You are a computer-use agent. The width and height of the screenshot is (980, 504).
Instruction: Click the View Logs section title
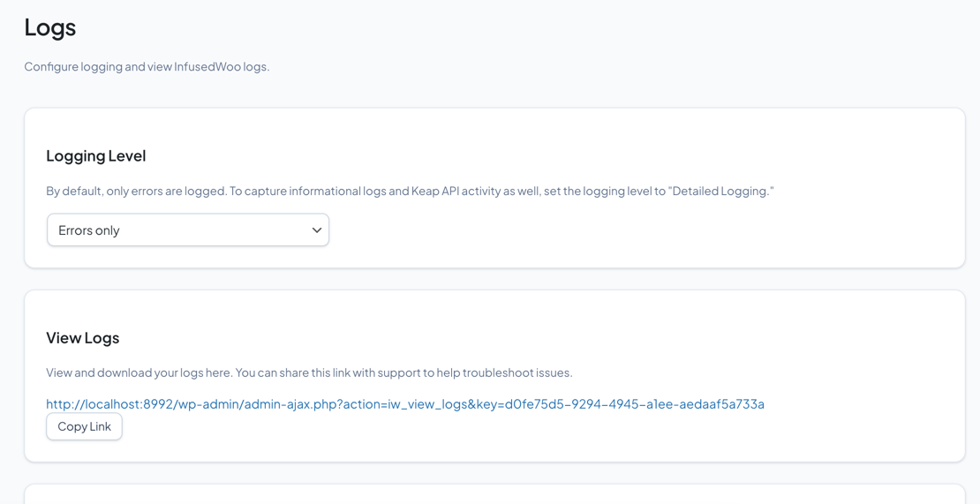point(82,338)
